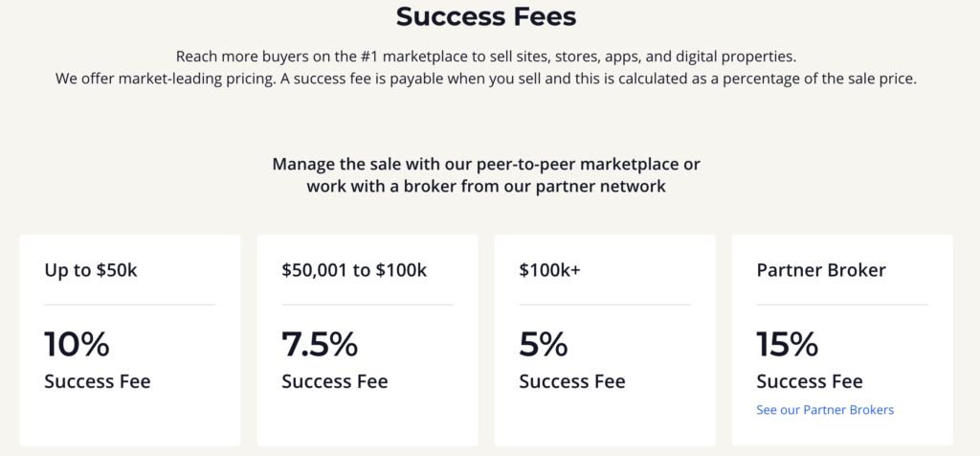Click the 15% fee figure

787,344
